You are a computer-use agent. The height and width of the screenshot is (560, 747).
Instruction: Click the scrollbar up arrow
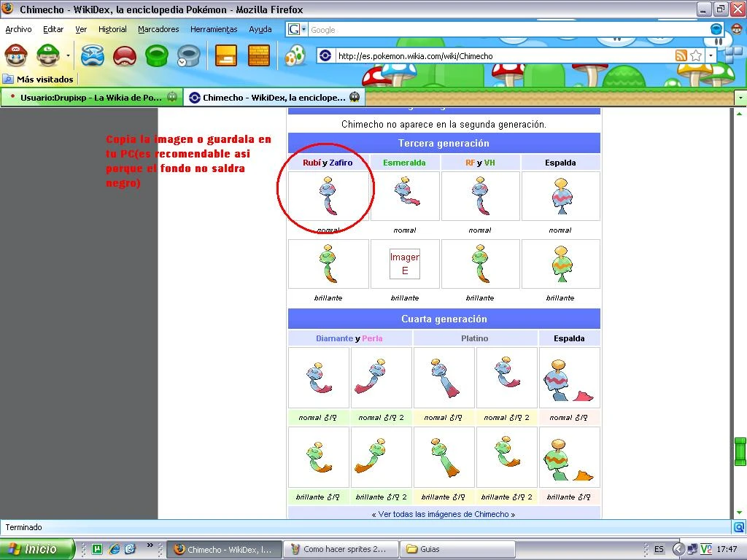click(740, 114)
